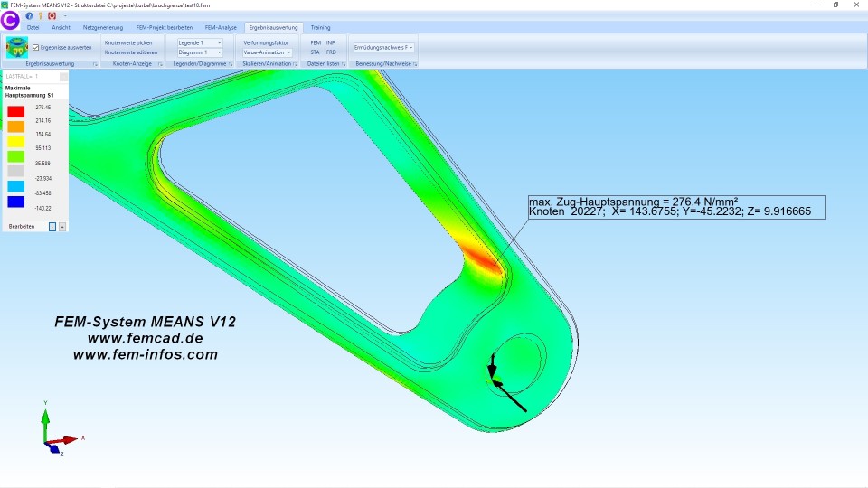
Task: Toggle the Ergebnisse auswerten checkbox
Action: (36, 47)
